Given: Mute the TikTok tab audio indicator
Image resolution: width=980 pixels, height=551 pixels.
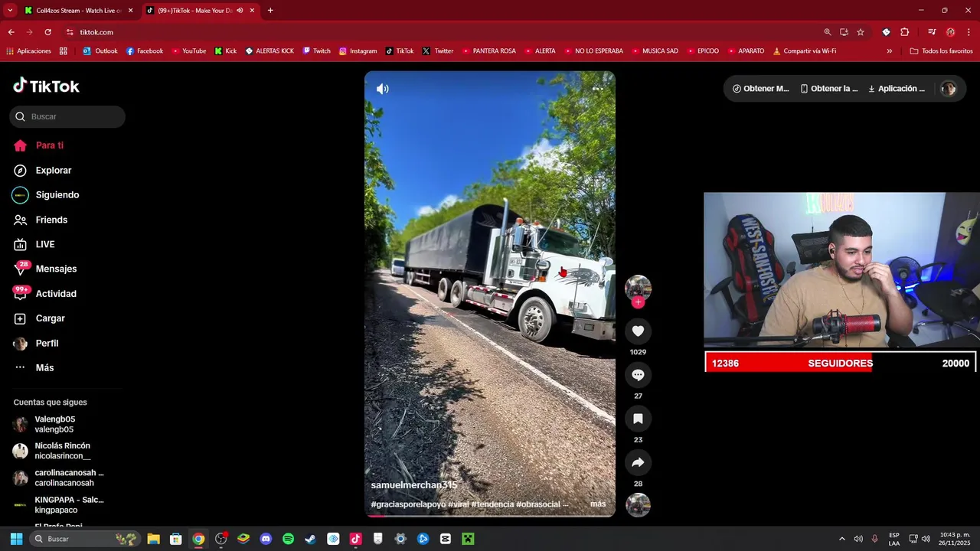Looking at the screenshot, I should [240, 11].
